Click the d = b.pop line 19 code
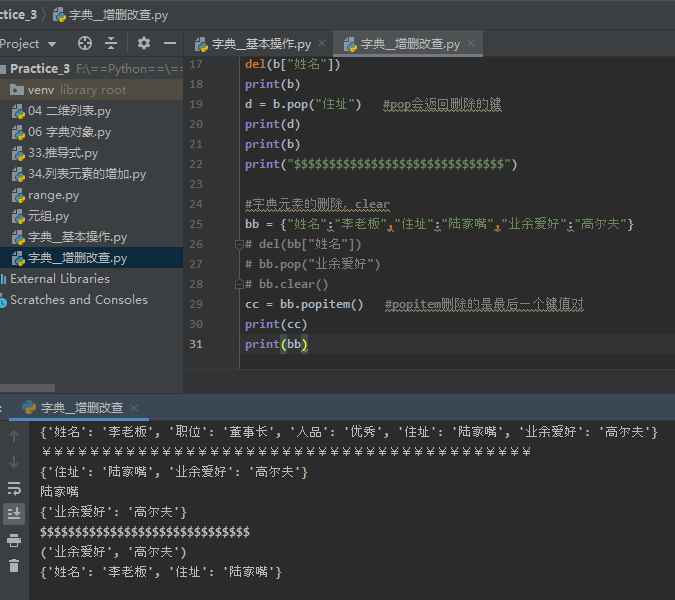This screenshot has height=600, width=675. tap(303, 104)
